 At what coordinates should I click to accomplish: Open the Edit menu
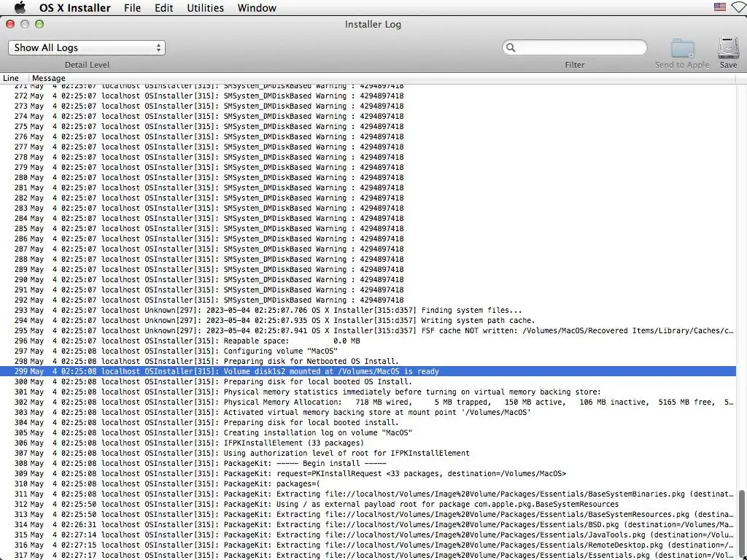163,7
